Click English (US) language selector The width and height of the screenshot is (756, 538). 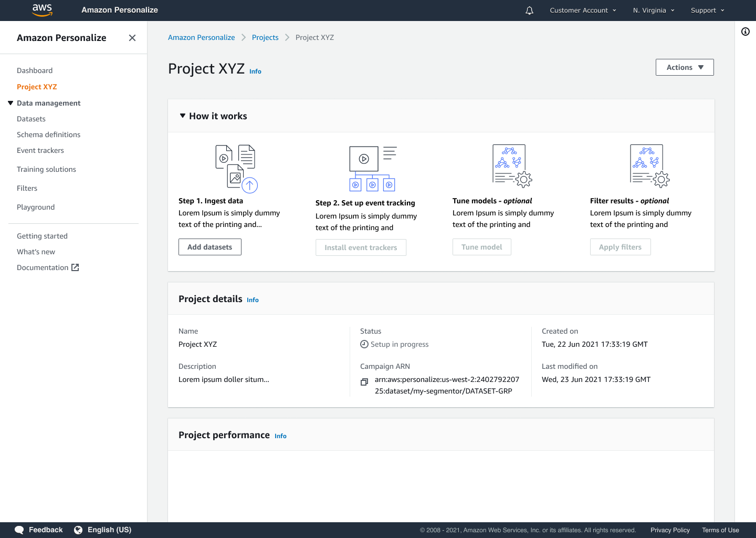pyautogui.click(x=103, y=530)
